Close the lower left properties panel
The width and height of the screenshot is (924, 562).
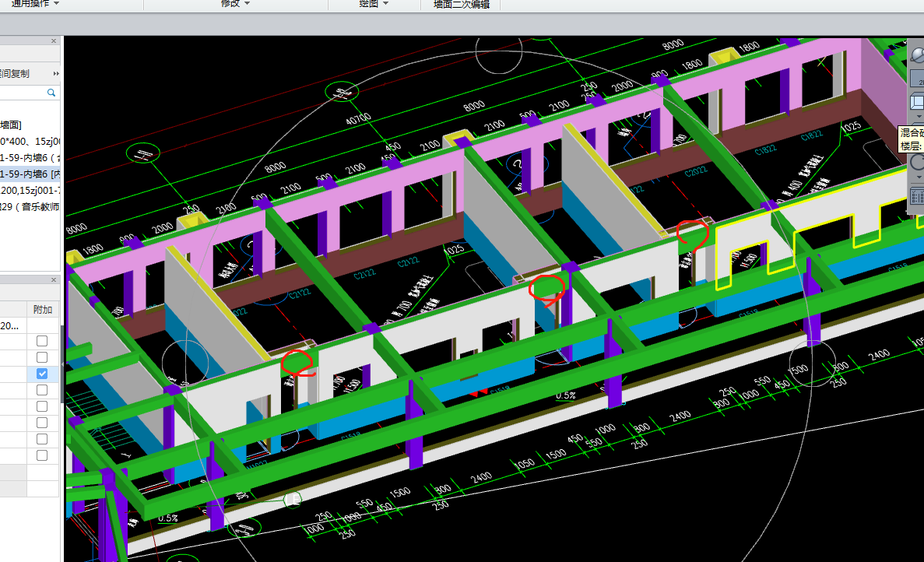(x=54, y=279)
